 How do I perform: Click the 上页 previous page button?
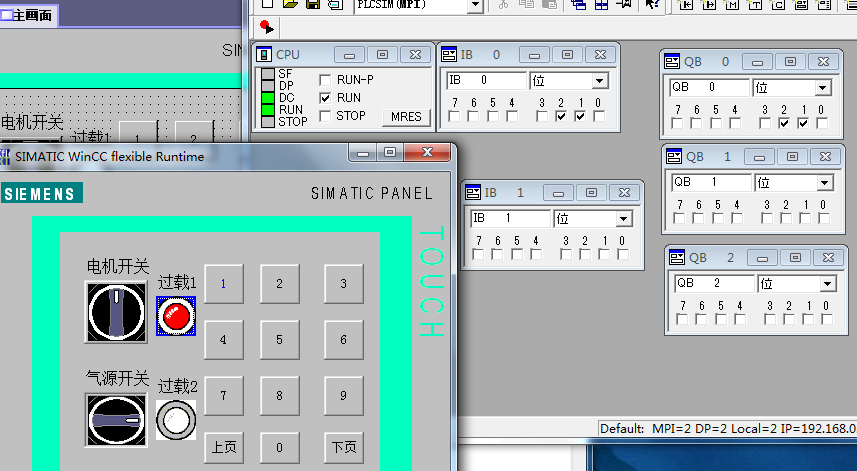coord(224,448)
